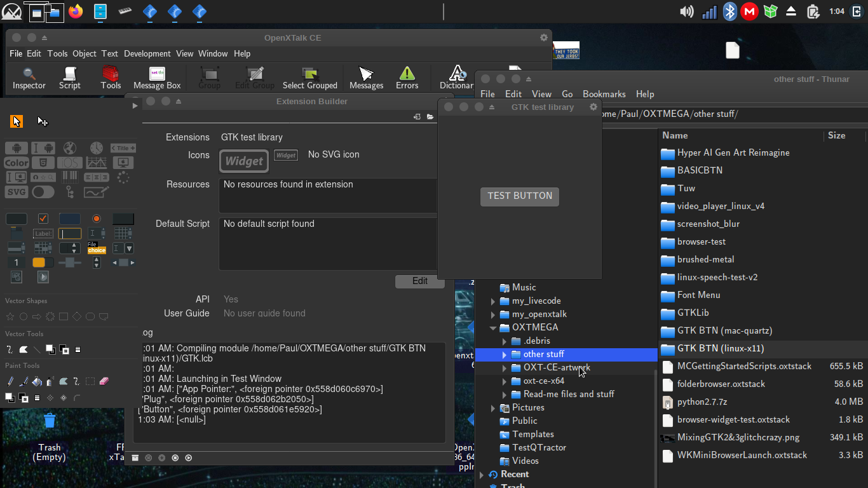Expand the OXT-CE-artwork folder
The image size is (868, 488).
[x=505, y=368]
